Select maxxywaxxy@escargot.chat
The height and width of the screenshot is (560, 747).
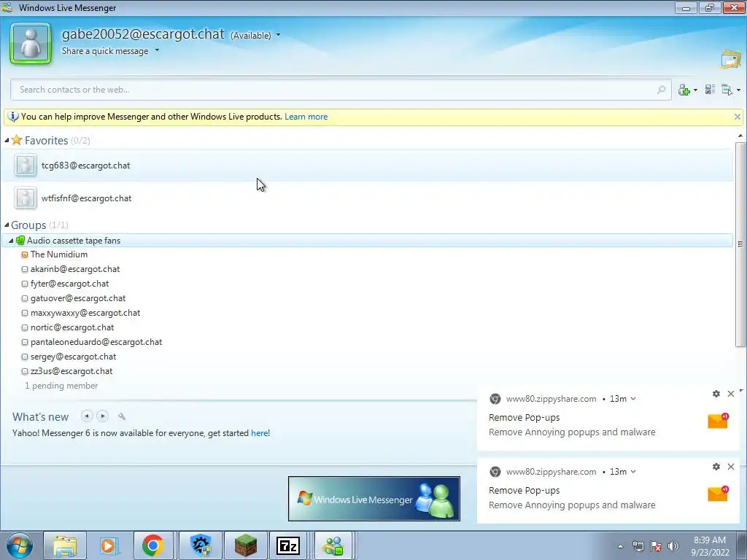pyautogui.click(x=85, y=313)
